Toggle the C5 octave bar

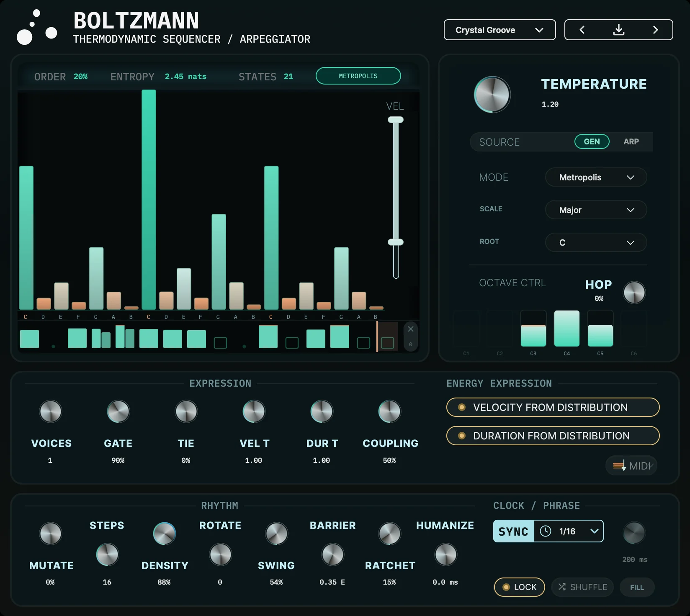600,329
